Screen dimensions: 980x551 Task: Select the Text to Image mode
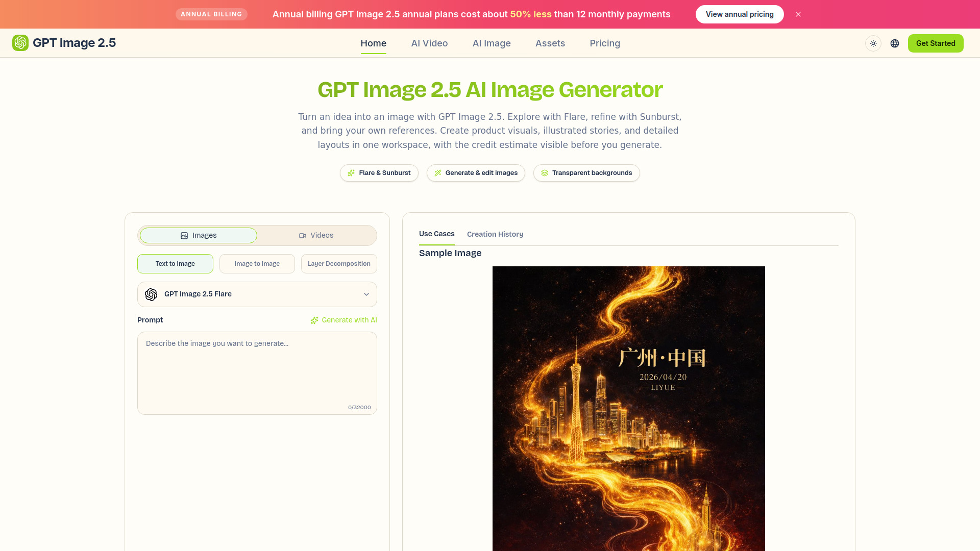175,264
